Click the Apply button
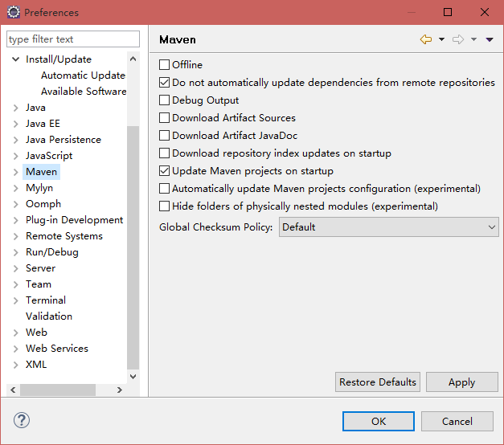The height and width of the screenshot is (445, 504). [462, 382]
